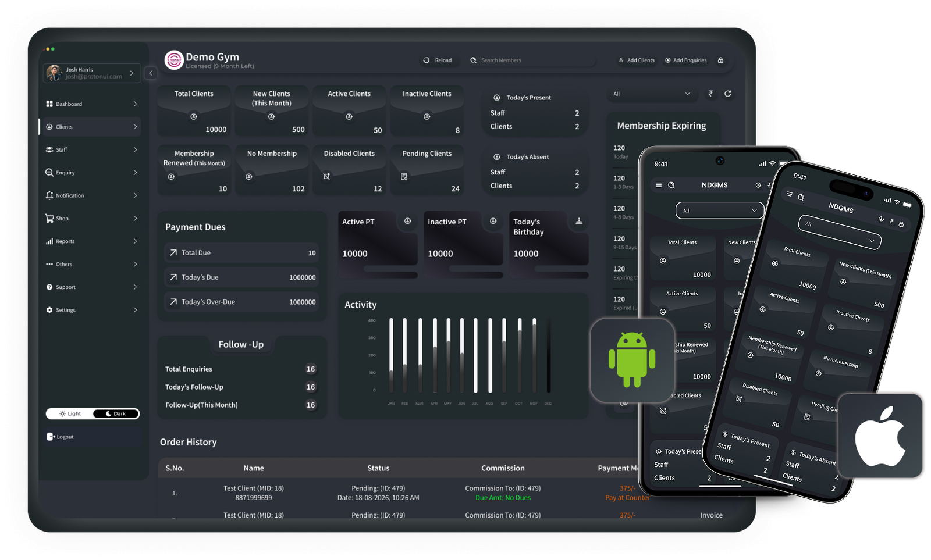The width and height of the screenshot is (931, 560).
Task: Open the Inactive PT user icon
Action: (x=493, y=221)
